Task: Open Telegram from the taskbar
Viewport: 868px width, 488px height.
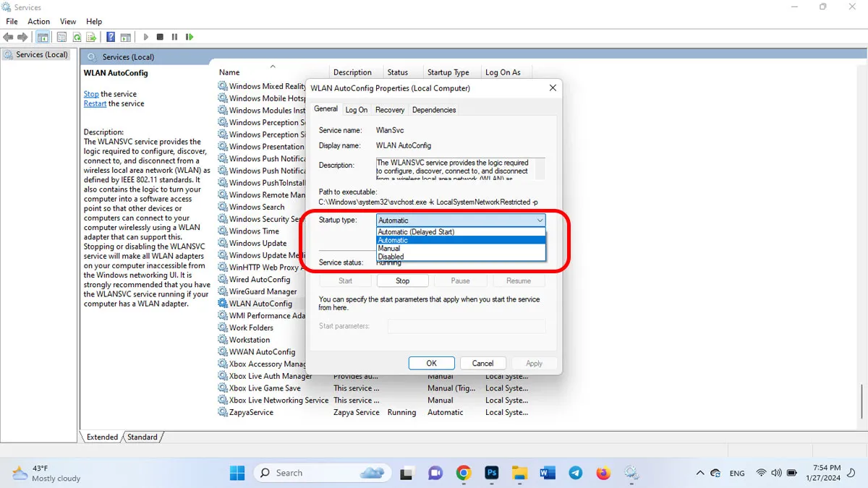Action: pos(575,473)
